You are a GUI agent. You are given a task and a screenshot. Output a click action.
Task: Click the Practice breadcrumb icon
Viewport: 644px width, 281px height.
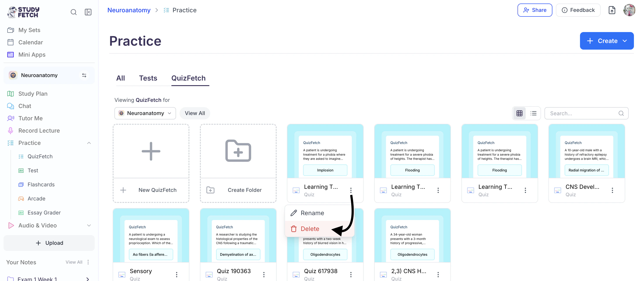[x=166, y=10]
